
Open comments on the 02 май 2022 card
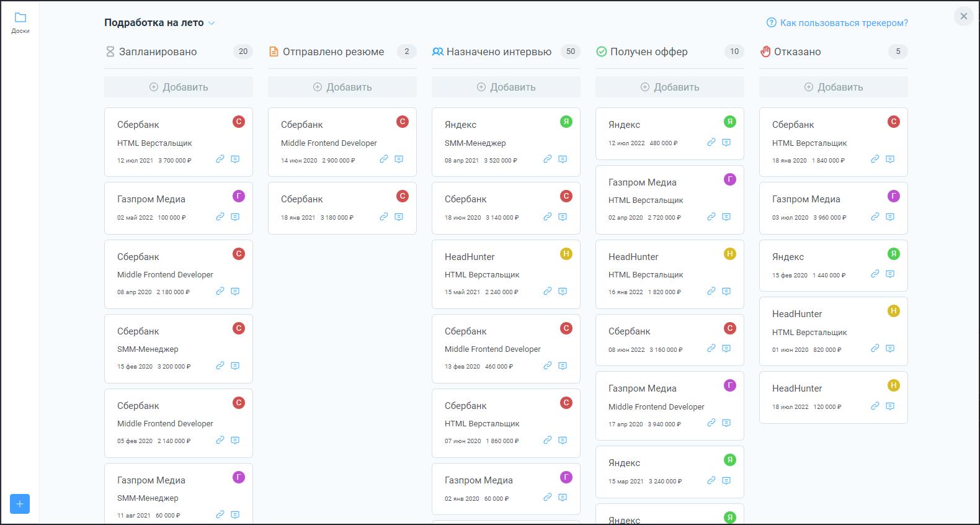pos(235,217)
